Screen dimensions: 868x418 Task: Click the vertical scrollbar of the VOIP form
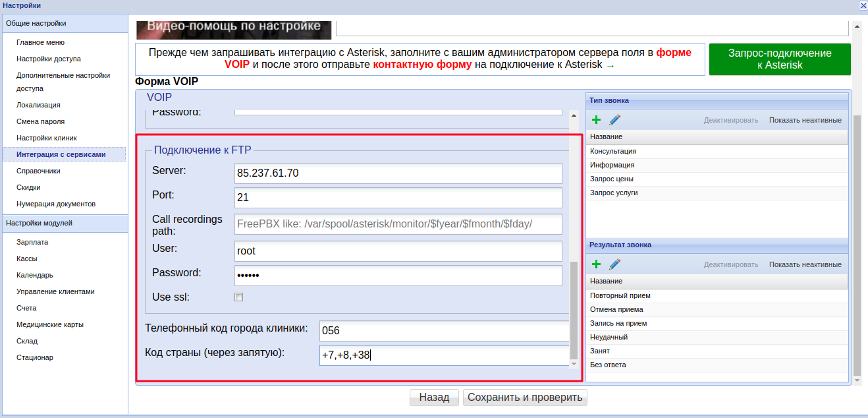click(574, 310)
